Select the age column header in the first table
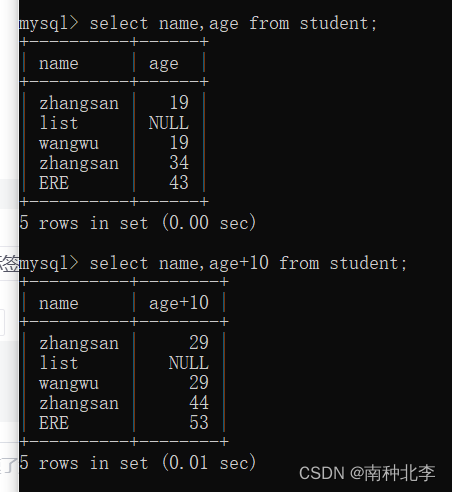The width and height of the screenshot is (452, 492). (164, 64)
